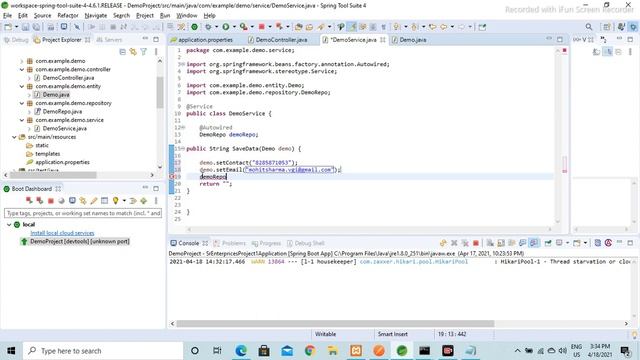Click Install local cloud services link
Viewport: 640px width, 360px height.
[x=62, y=233]
